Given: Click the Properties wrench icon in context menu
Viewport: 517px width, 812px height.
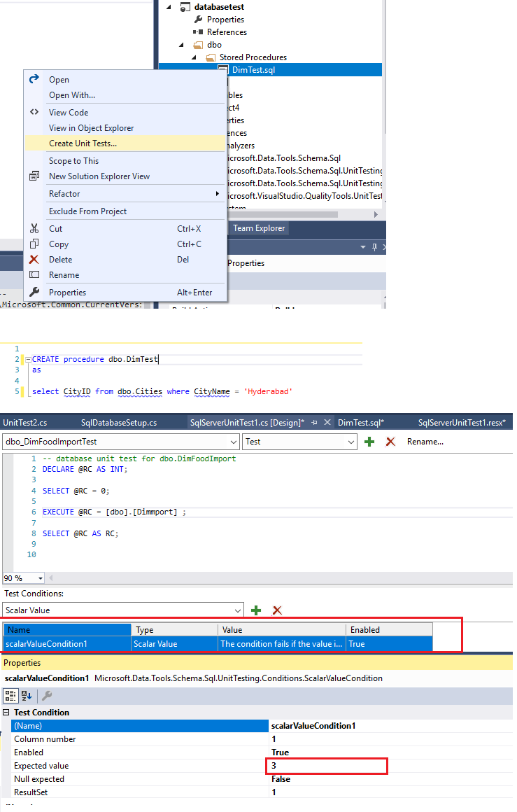Looking at the screenshot, I should point(34,292).
